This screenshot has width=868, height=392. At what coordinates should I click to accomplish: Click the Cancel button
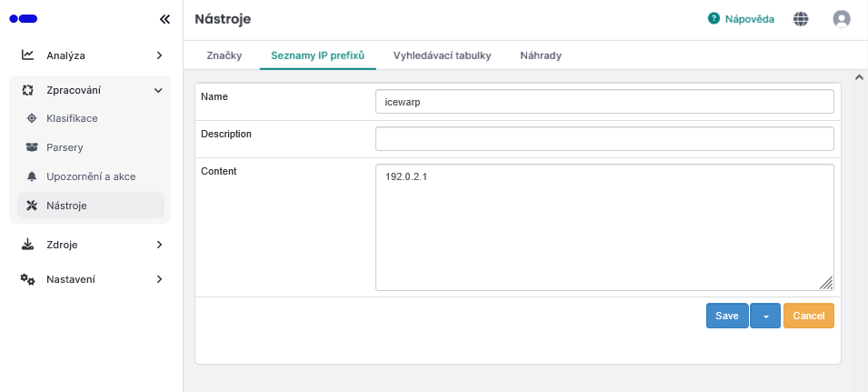pos(808,316)
